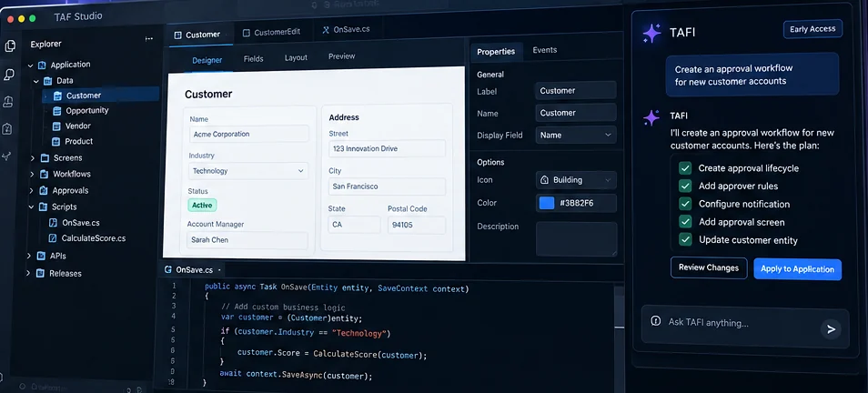Toggle Add approval screen checkbox
The image size is (868, 393).
685,222
